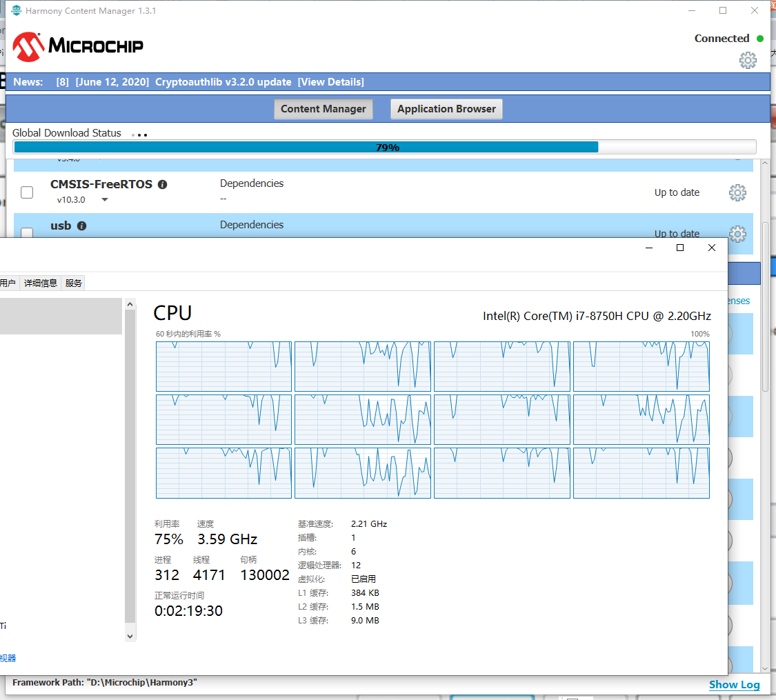
Task: Click the 9.0 MB L3 cache value
Action: tap(365, 621)
